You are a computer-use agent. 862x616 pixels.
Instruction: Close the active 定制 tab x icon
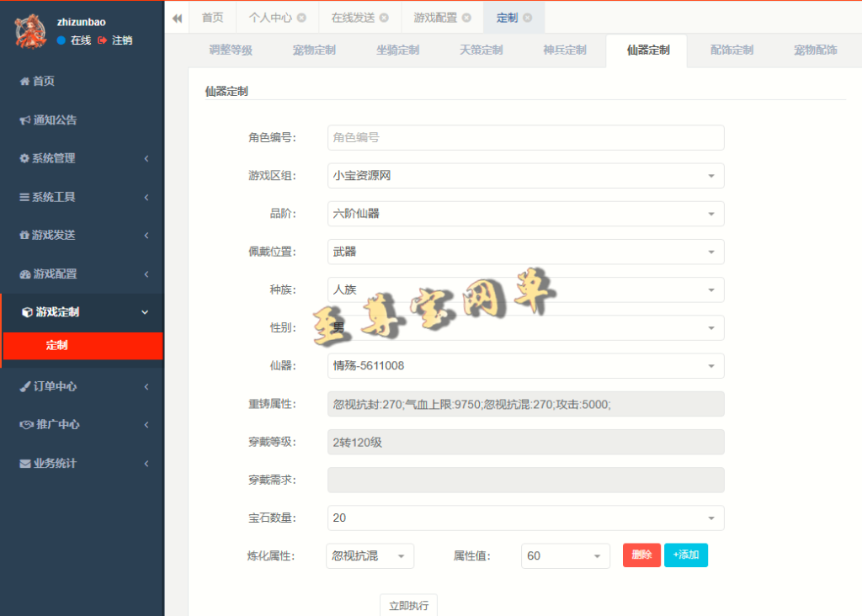point(527,18)
